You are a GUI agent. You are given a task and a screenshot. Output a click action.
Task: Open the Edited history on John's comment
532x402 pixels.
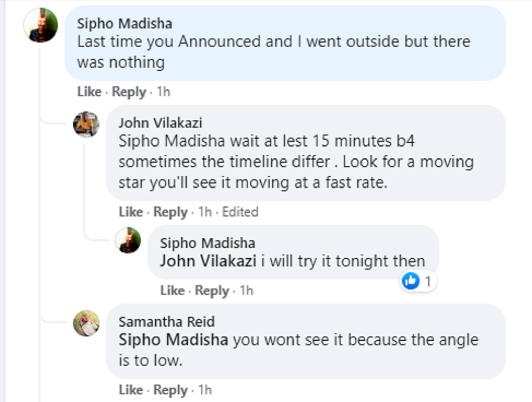tap(240, 212)
